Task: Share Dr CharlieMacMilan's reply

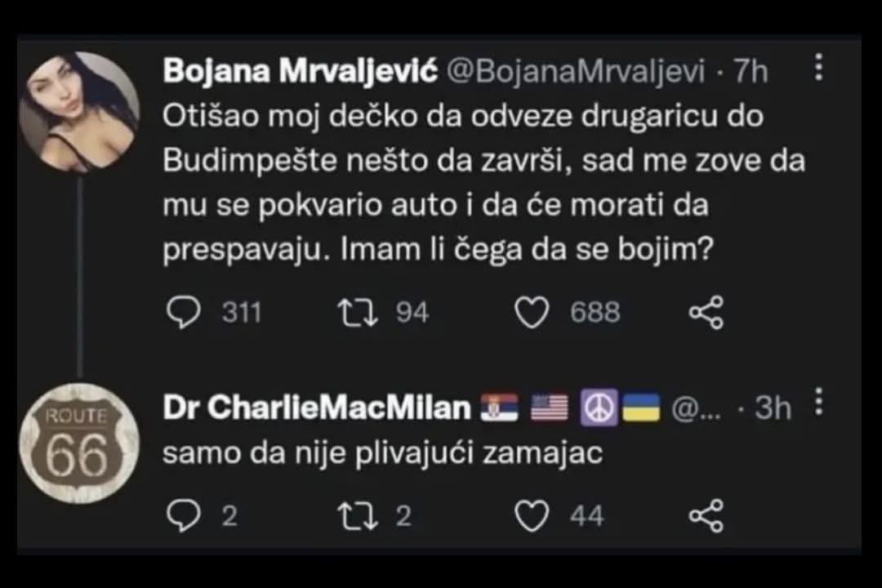Action: 706,515
